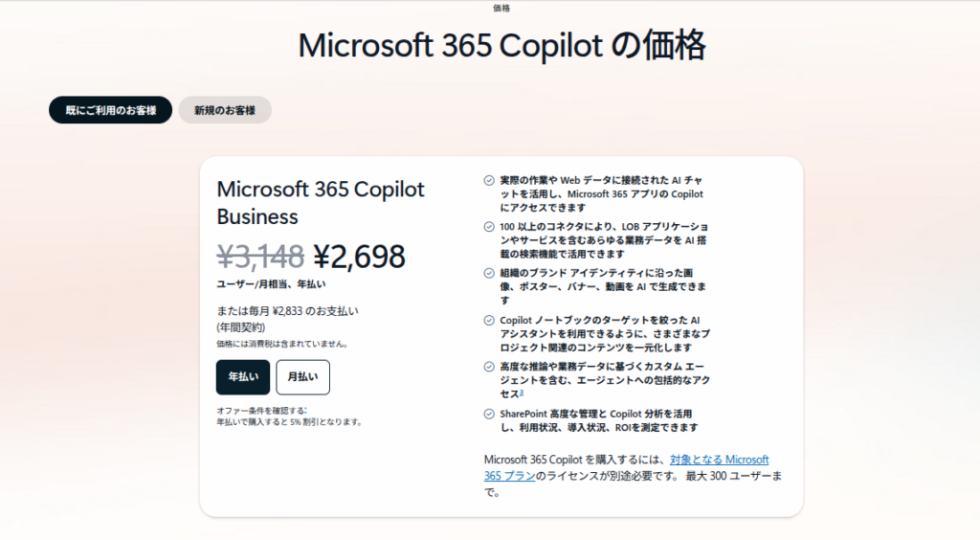Click the consumption tax disclaimer note
The width and height of the screenshot is (980, 540).
(x=281, y=343)
